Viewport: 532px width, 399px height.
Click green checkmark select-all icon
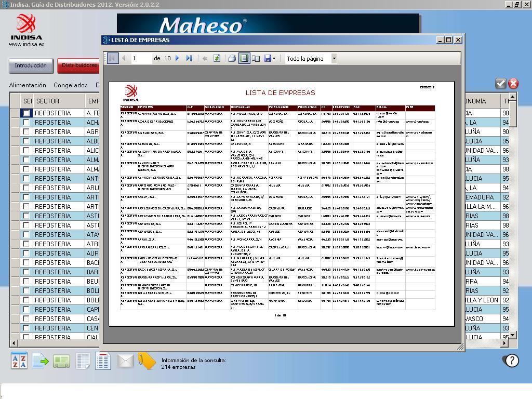[x=500, y=84]
